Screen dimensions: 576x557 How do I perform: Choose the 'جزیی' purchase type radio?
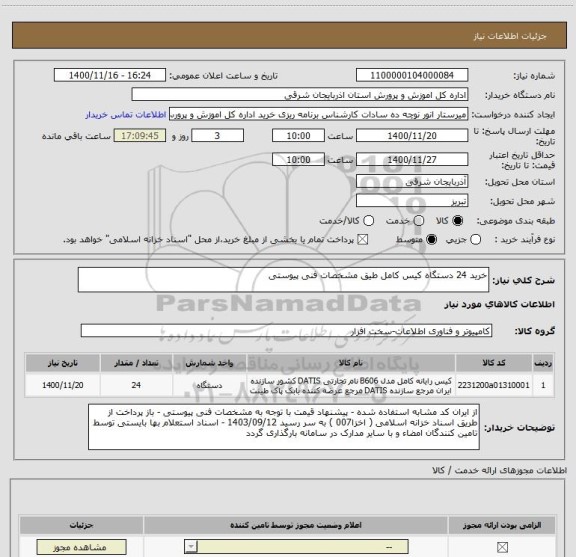[x=476, y=240]
